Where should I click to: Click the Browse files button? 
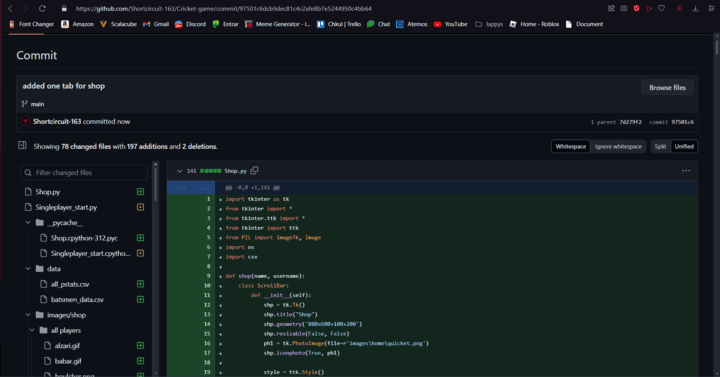[x=667, y=88]
